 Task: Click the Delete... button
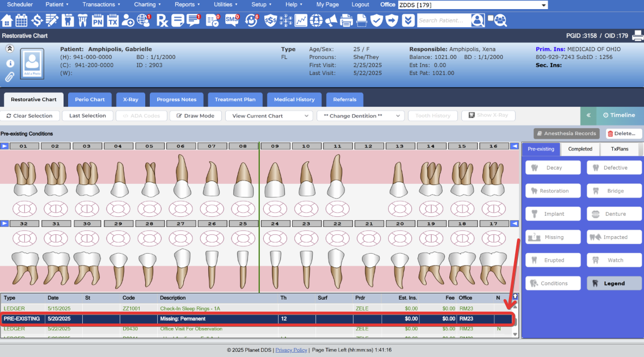pos(624,133)
